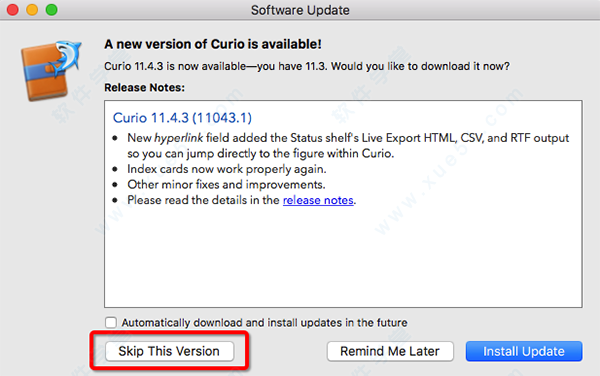600x376 pixels.
Task: Click the Curio briefcase app icon
Action: pyautogui.click(x=51, y=71)
